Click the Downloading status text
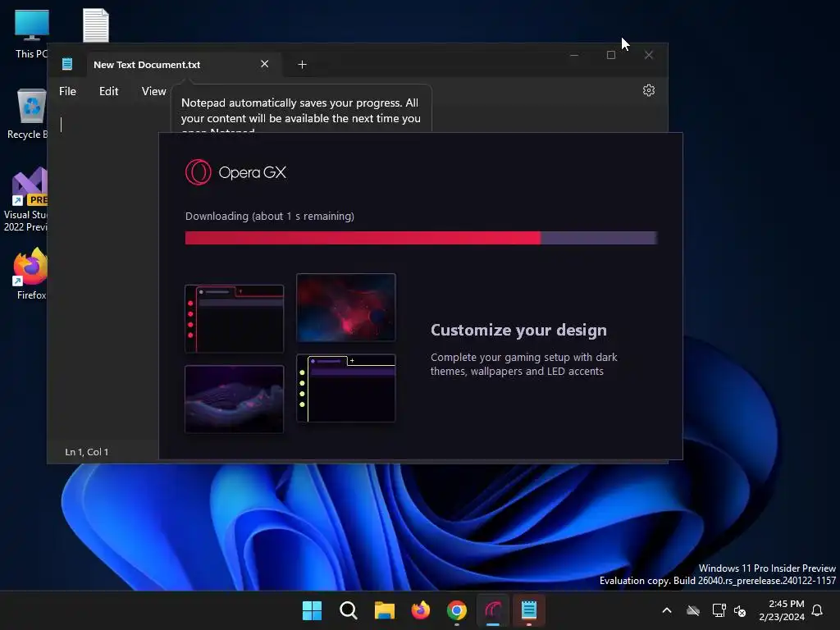This screenshot has width=840, height=630. [x=269, y=216]
